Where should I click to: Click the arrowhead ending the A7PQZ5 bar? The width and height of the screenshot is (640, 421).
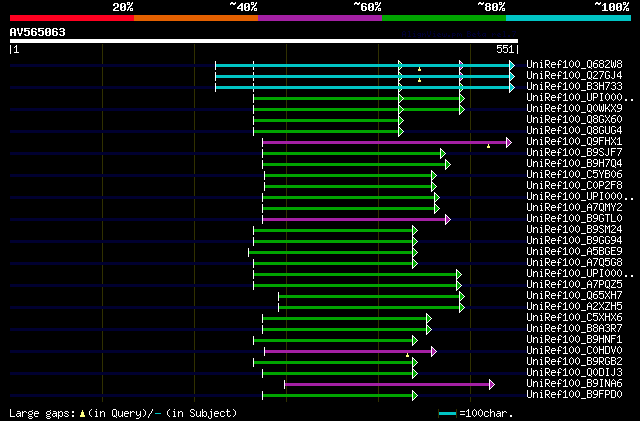[459, 285]
